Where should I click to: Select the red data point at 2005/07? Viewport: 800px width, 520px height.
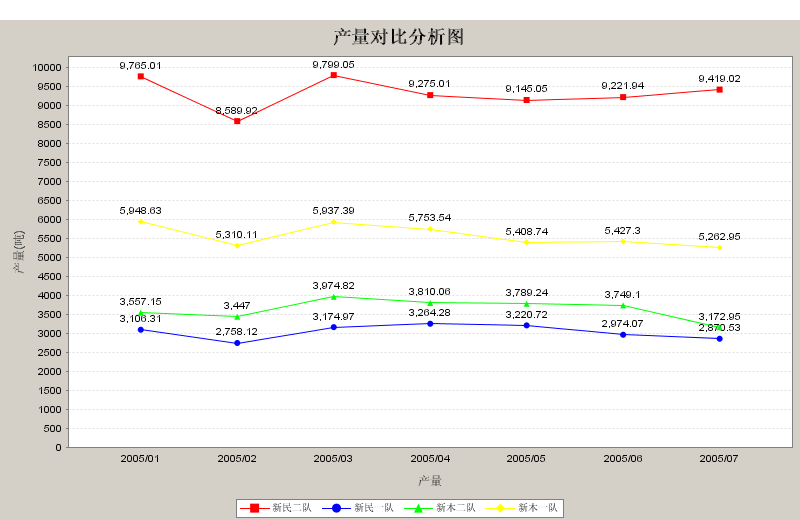[719, 90]
